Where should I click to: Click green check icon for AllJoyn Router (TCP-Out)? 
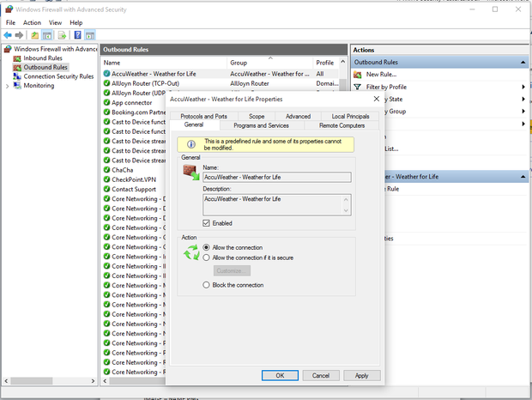106,83
